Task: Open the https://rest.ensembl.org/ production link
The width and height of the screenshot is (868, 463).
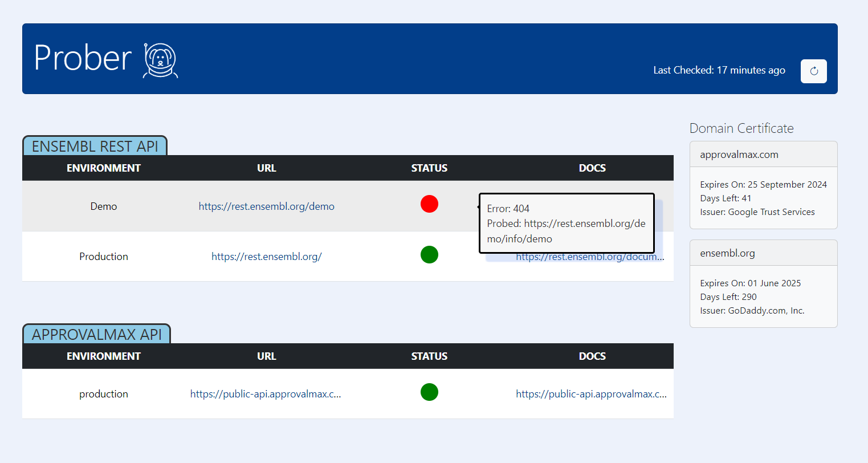Action: click(266, 256)
